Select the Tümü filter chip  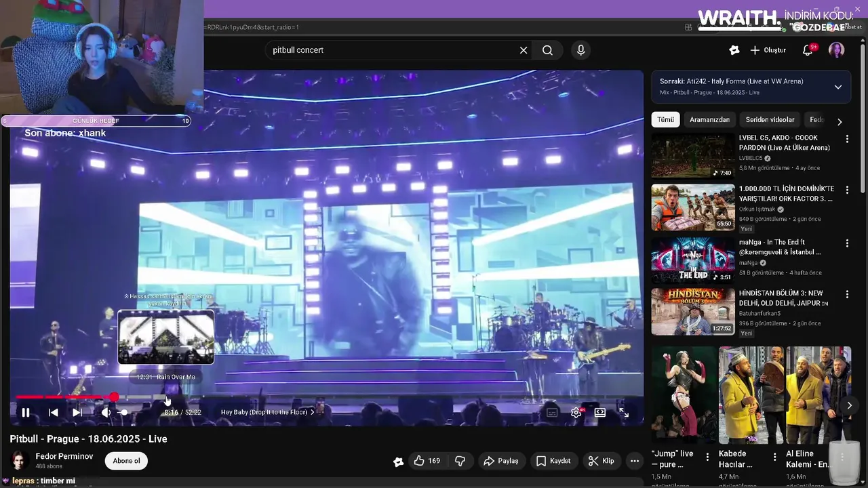[665, 120]
